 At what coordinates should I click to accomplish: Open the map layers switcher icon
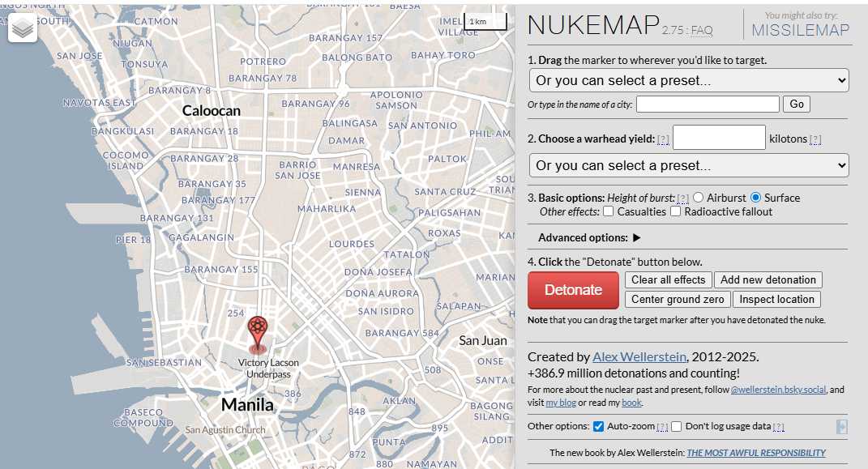click(x=23, y=29)
